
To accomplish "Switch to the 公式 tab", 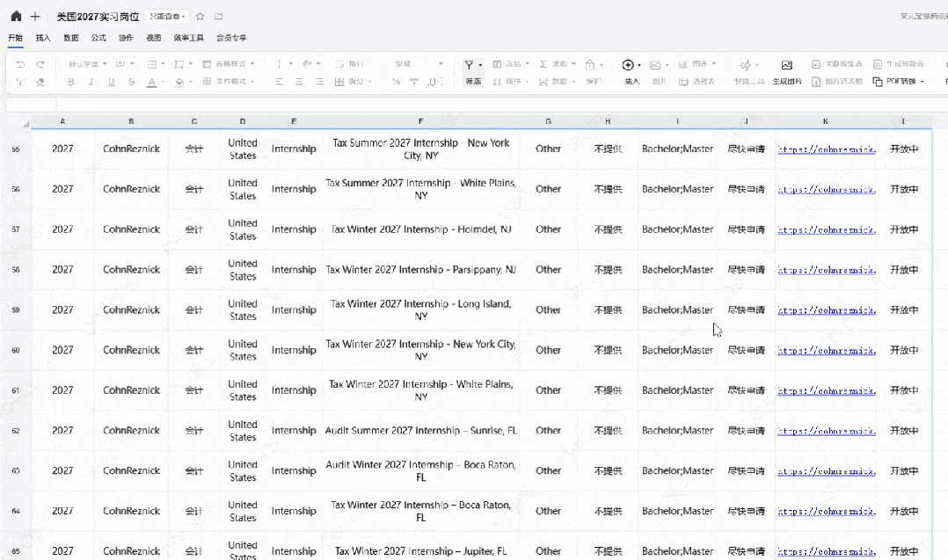I will tap(98, 38).
